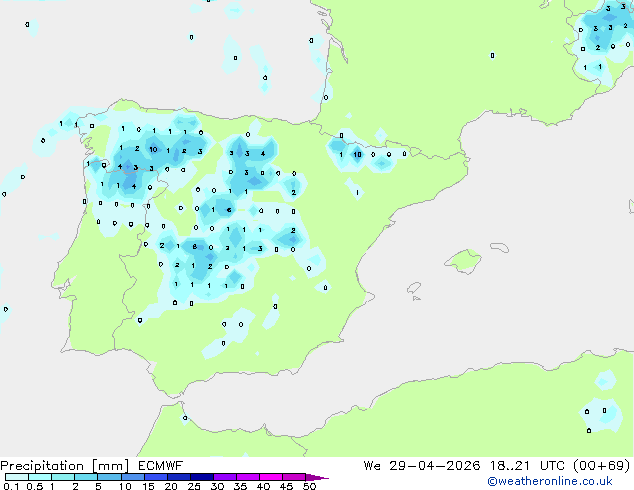Click the 40–45 mm magenta legend swatch
Image resolution: width=634 pixels, height=490 pixels.
[x=271, y=477]
